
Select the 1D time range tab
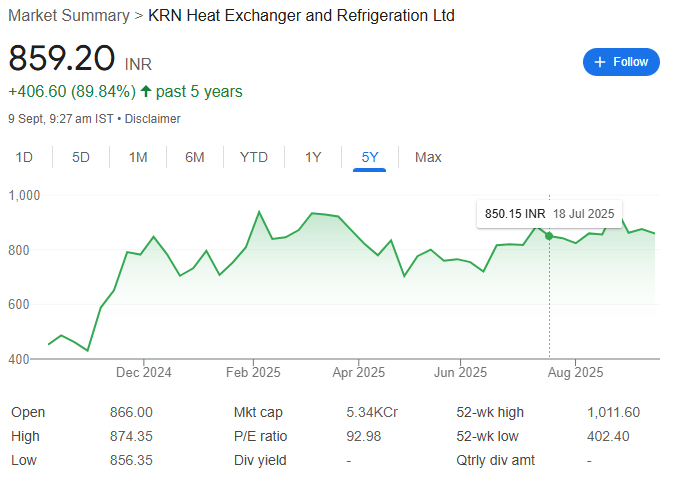click(x=24, y=157)
